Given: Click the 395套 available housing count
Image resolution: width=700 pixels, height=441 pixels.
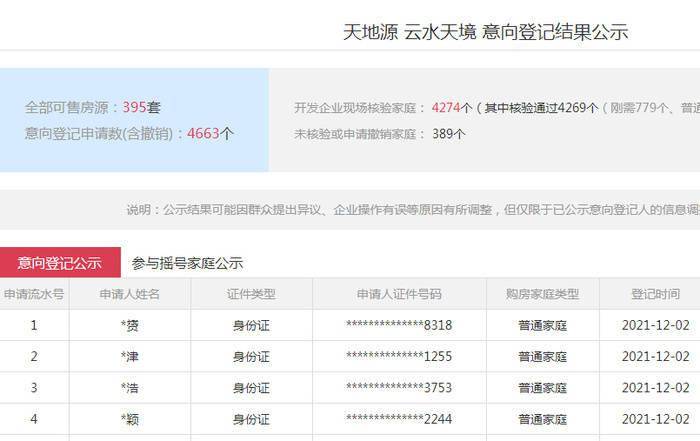Looking at the screenshot, I should pyautogui.click(x=142, y=107).
